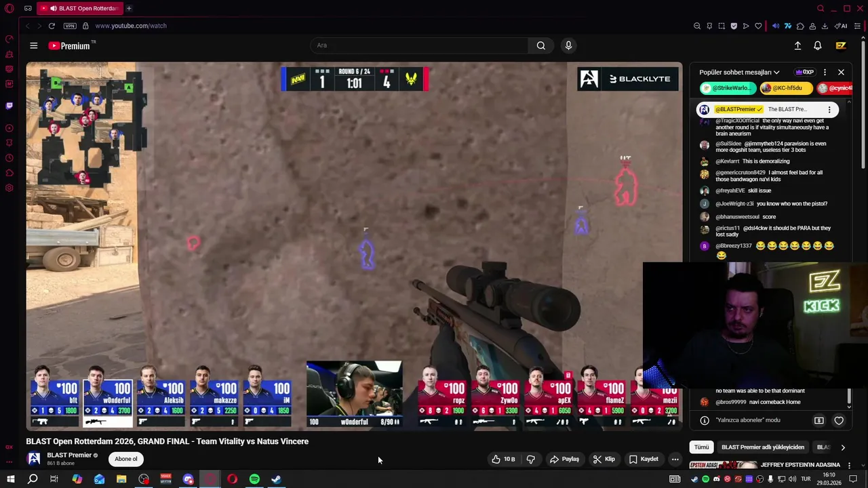Open Twitch panel in the Opera sidebar
Image resolution: width=868 pixels, height=488 pixels.
(x=9, y=106)
